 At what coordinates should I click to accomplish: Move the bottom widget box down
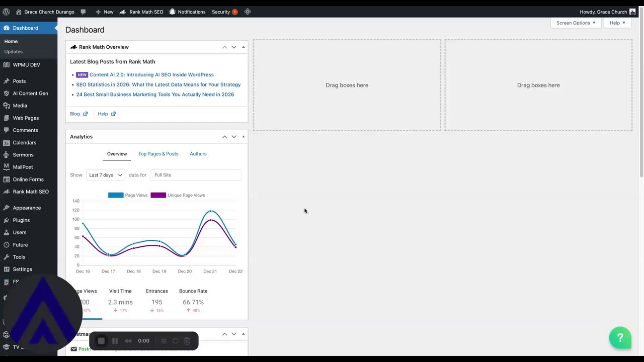click(x=234, y=334)
